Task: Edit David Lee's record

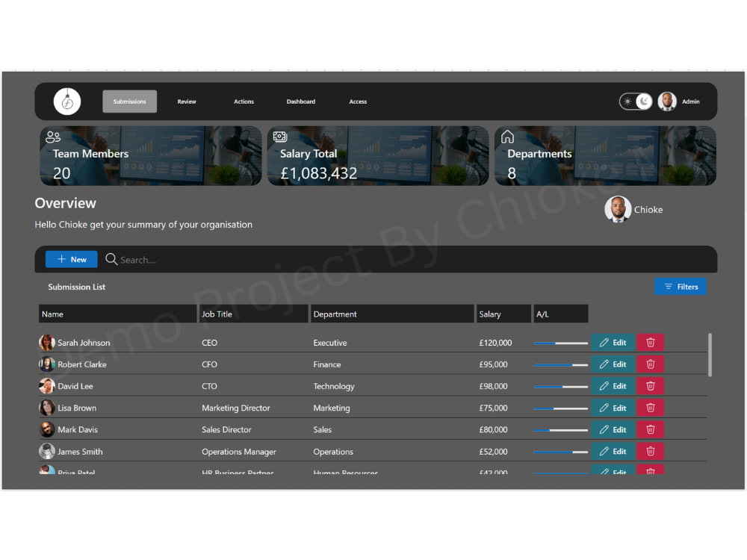Action: 613,386
